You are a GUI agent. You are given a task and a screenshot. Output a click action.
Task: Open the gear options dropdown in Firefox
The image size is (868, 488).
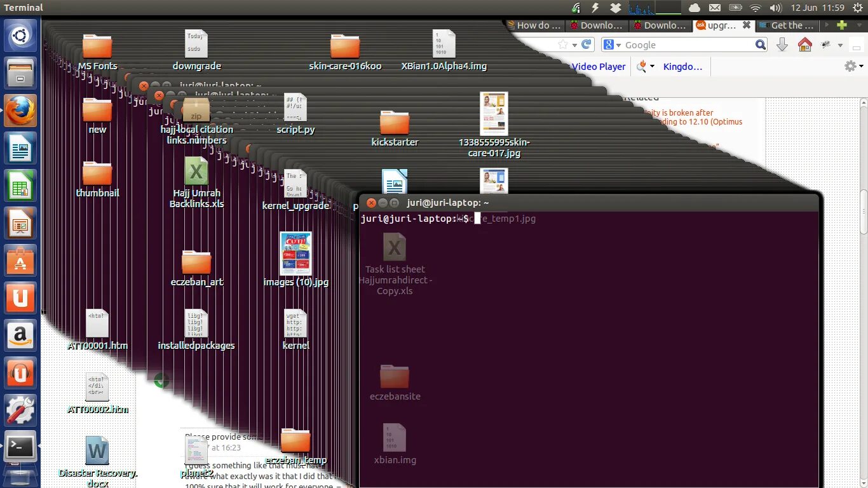[862, 66]
